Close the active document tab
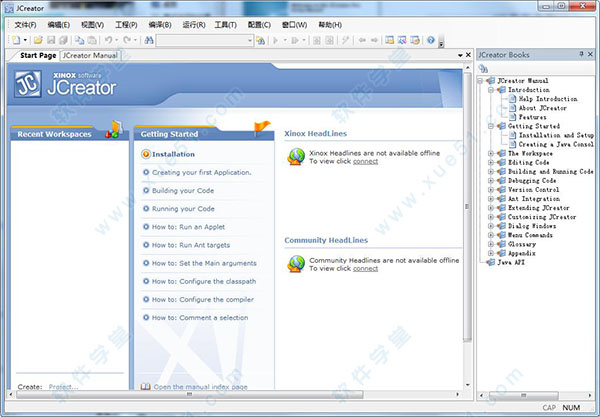This screenshot has height=417, width=600. tap(468, 55)
